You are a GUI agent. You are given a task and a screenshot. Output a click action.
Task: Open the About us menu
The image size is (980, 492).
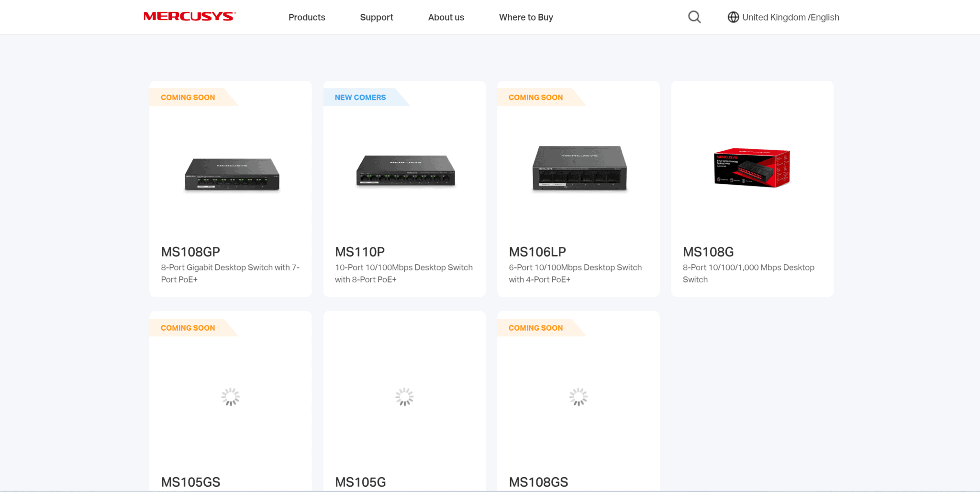click(x=446, y=17)
